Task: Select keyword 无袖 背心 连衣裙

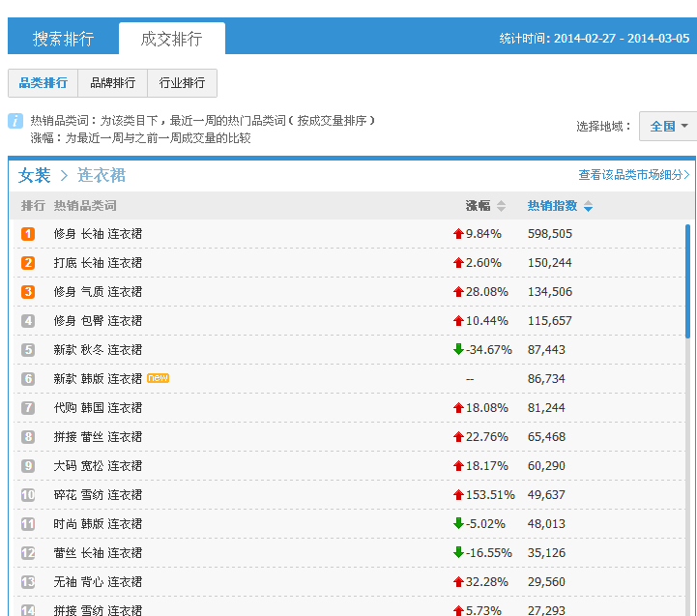Action: [x=98, y=582]
